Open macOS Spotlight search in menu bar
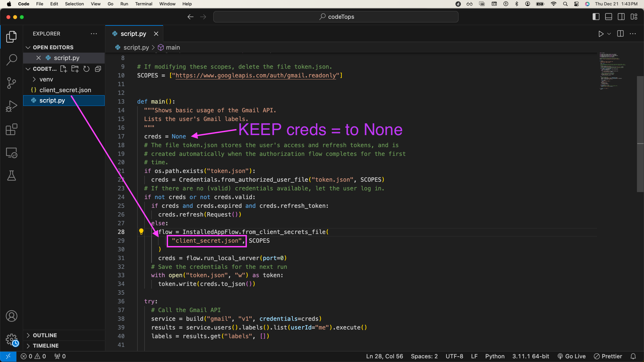This screenshot has width=644, height=362. click(x=566, y=4)
